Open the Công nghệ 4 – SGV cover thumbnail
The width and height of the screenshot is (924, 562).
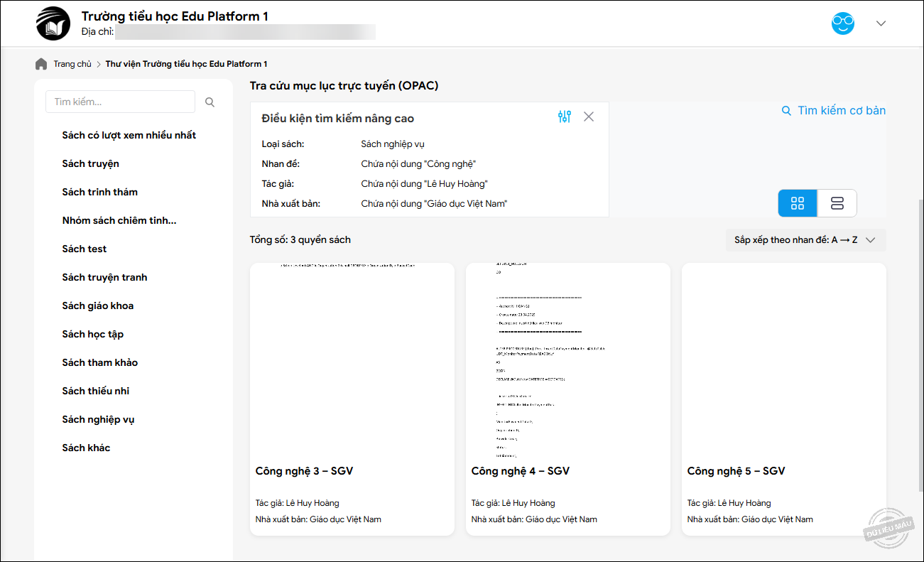coord(567,360)
